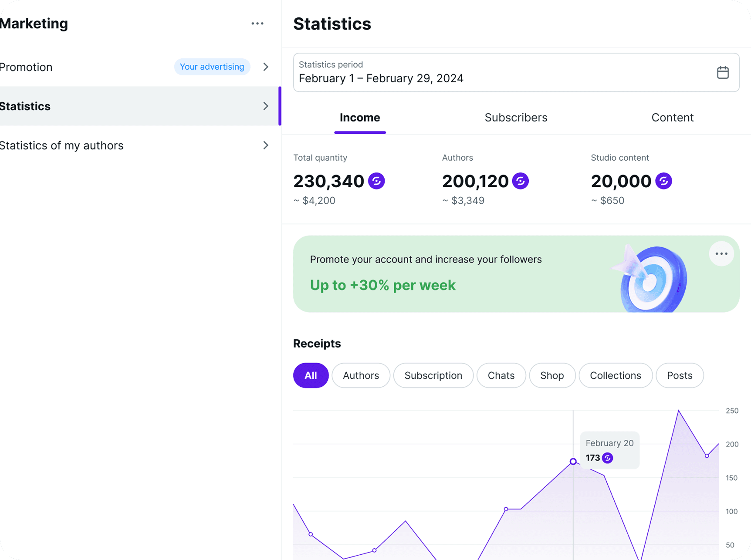Image resolution: width=751 pixels, height=560 pixels.
Task: Open the calendar icon in Statistics period
Action: coord(723,72)
